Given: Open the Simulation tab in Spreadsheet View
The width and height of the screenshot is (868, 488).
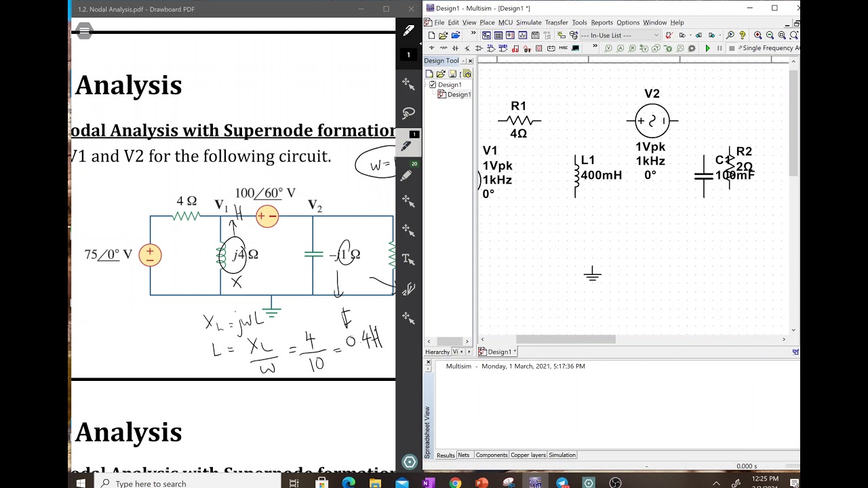Looking at the screenshot, I should click(562, 455).
